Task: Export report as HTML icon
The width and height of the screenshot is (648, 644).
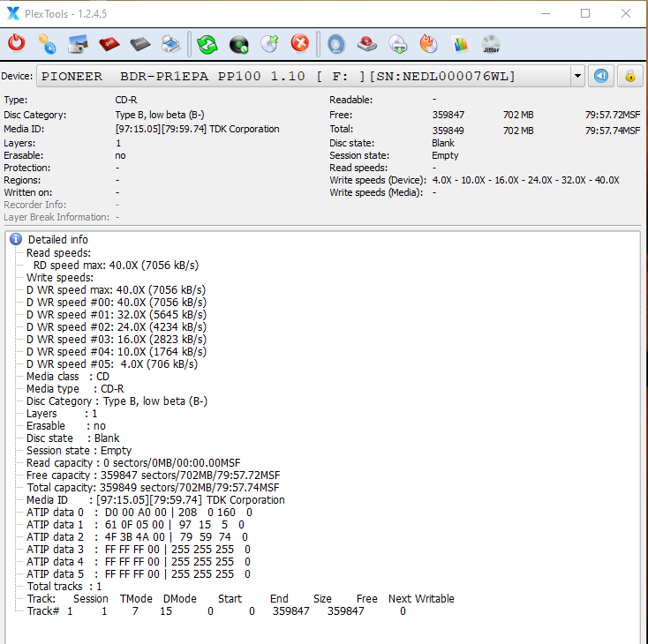Action: [140, 44]
